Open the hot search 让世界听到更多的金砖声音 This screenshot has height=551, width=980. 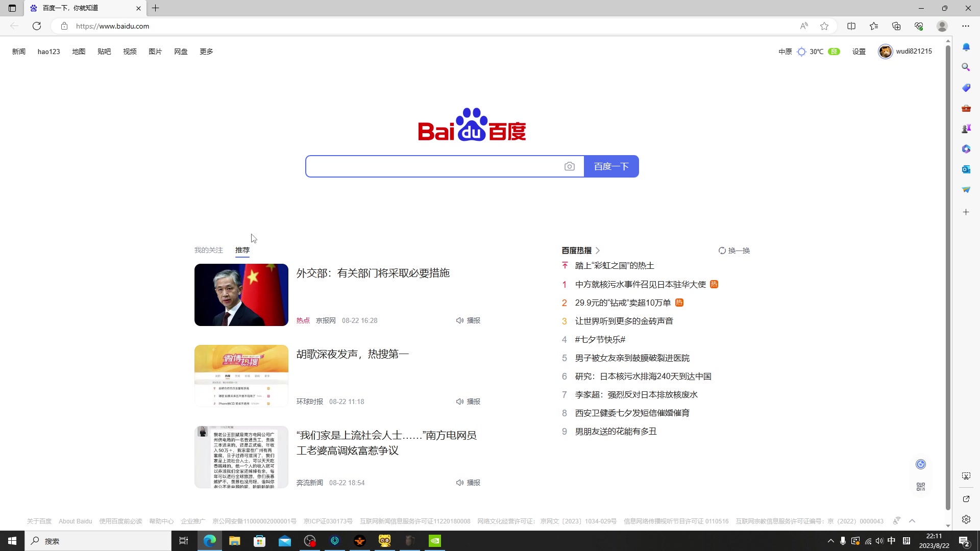tap(624, 321)
